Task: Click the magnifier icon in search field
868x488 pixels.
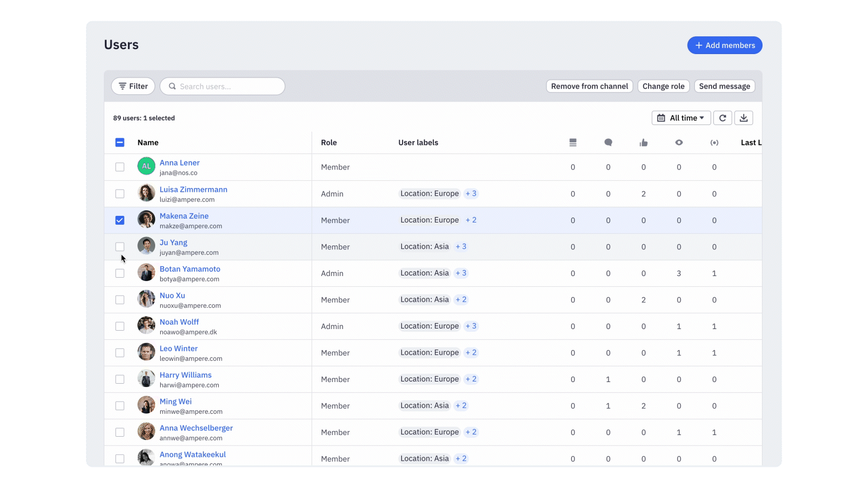Action: coord(173,86)
